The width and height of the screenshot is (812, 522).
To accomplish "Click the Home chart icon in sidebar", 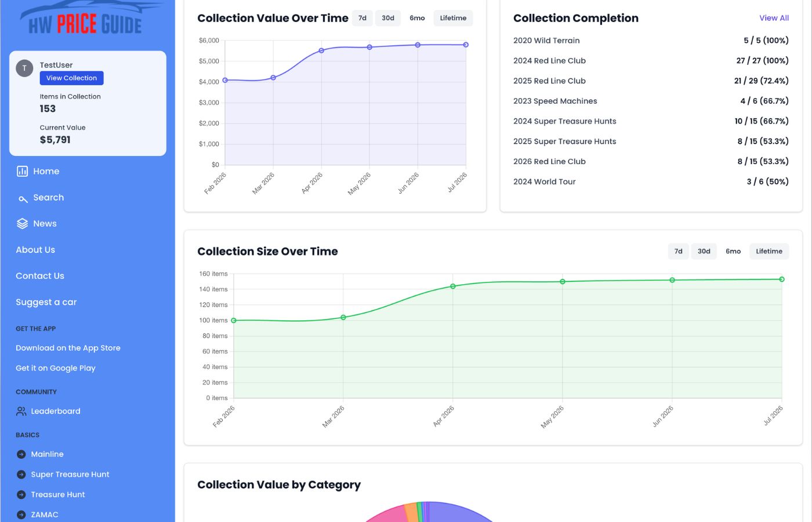I will point(22,171).
